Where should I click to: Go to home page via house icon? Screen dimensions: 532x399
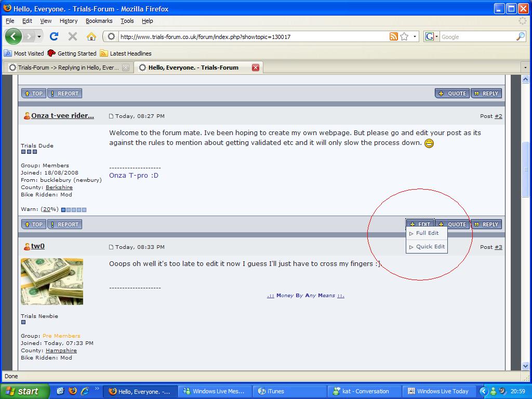pyautogui.click(x=91, y=36)
